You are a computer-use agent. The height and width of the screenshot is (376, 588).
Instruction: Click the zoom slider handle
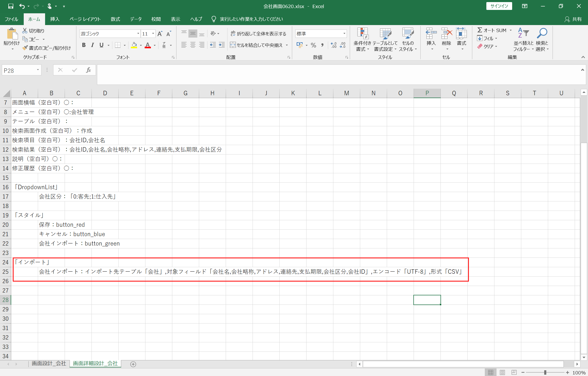pyautogui.click(x=545, y=372)
